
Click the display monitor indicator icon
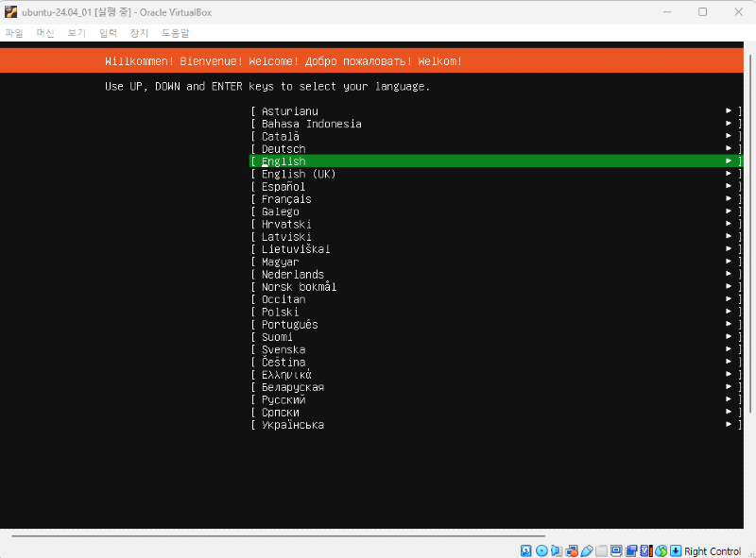(616, 550)
